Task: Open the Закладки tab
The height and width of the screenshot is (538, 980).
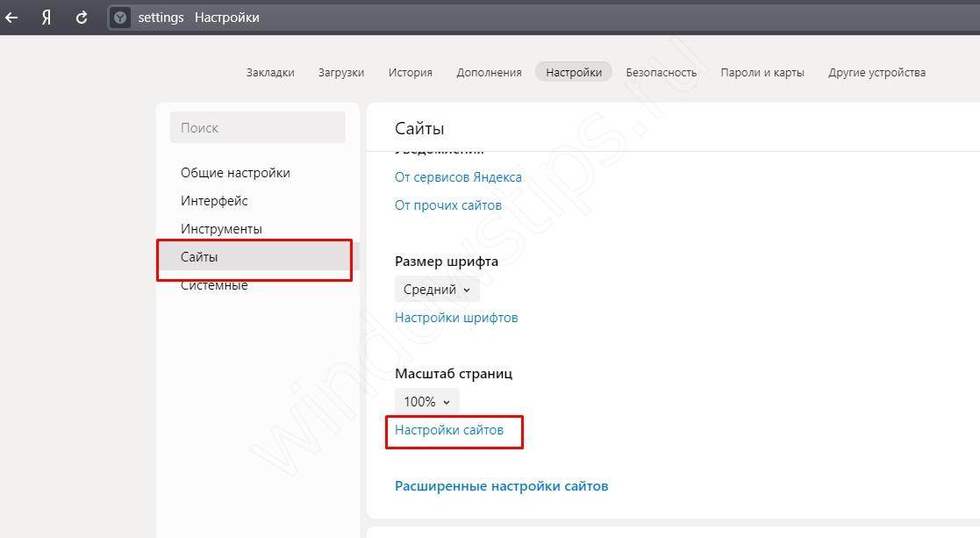Action: tap(270, 73)
